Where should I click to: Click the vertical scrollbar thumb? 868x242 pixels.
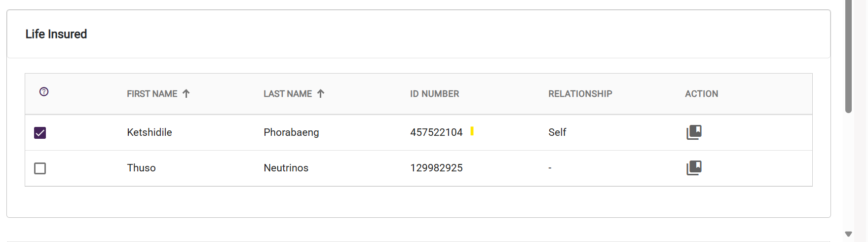point(849,57)
